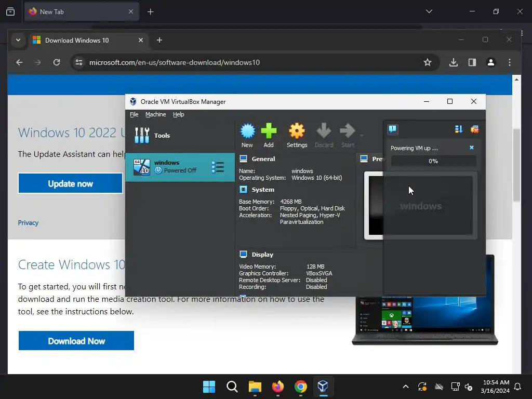Click the Powering VM up progress bar

(433, 161)
